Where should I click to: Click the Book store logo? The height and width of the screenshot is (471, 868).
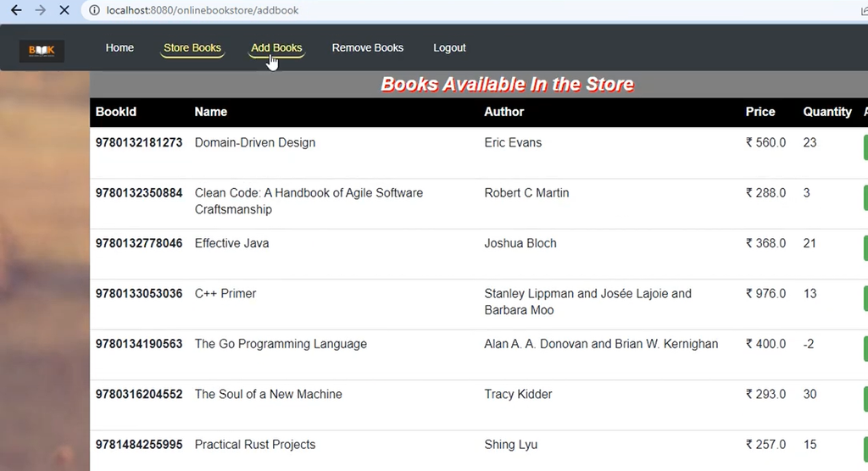coord(42,50)
